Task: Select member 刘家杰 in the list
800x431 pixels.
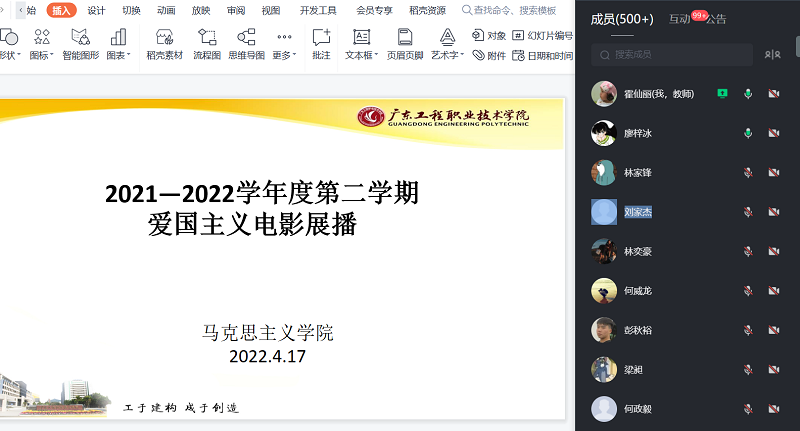Action: [637, 212]
